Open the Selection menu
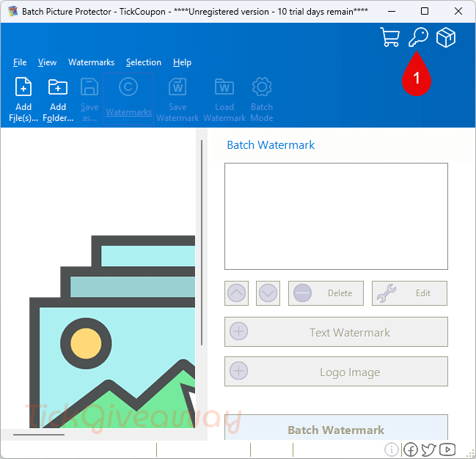476x459 pixels. [x=144, y=62]
